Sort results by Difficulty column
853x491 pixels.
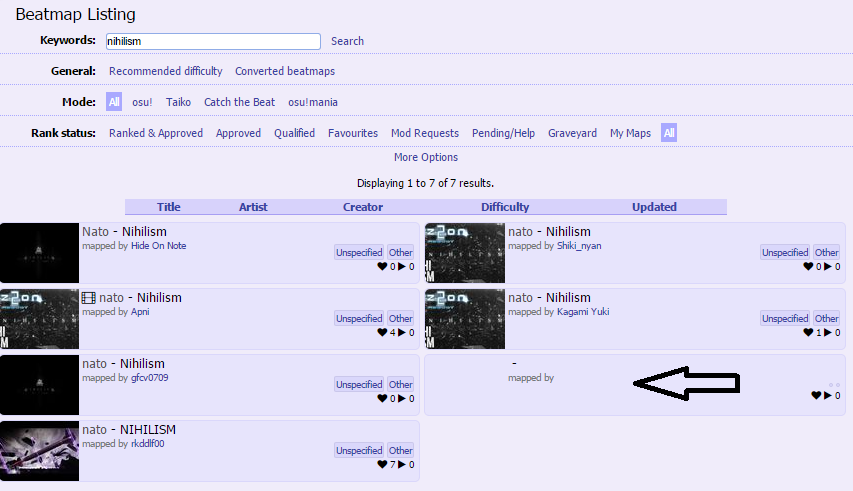point(505,207)
